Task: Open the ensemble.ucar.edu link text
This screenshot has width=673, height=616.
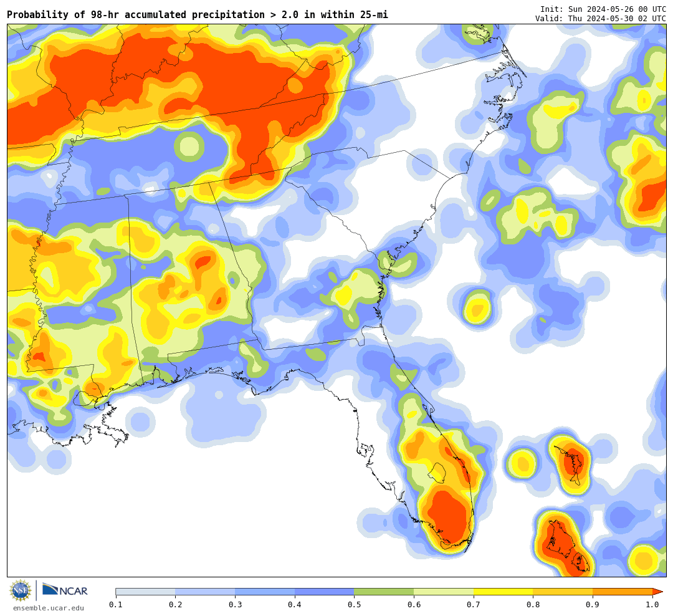Action: (x=49, y=608)
